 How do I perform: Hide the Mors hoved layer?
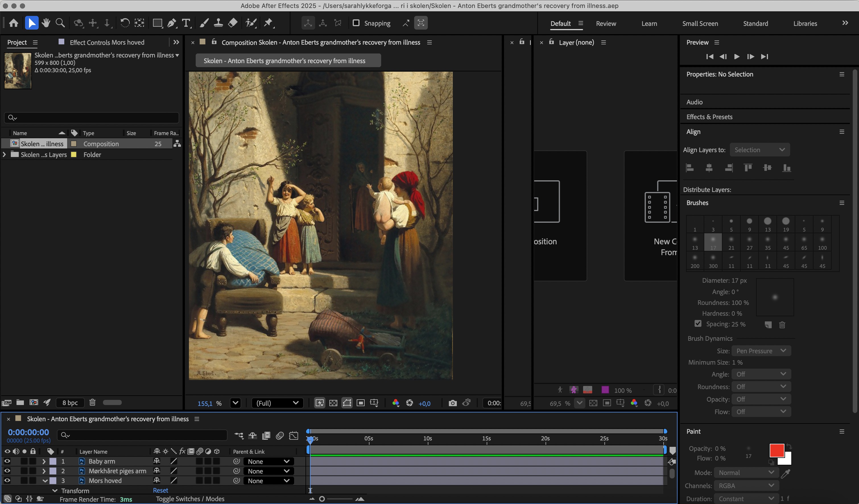(7, 480)
